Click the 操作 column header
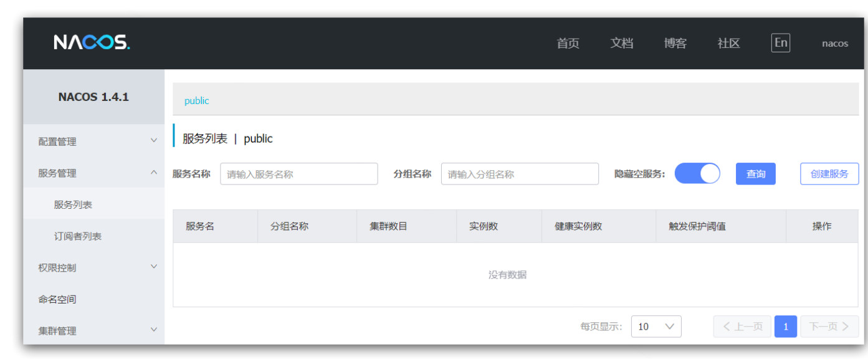The image size is (868, 359). click(x=822, y=226)
